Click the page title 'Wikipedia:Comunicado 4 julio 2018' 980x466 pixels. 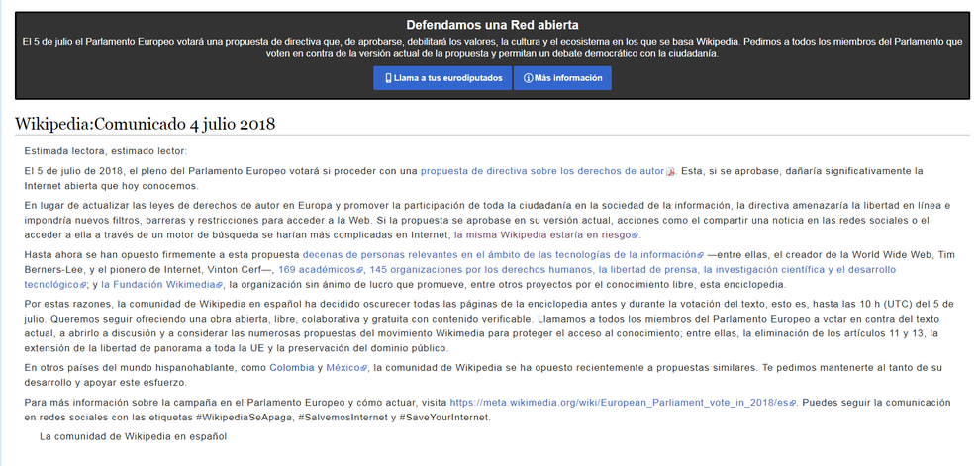click(x=145, y=123)
